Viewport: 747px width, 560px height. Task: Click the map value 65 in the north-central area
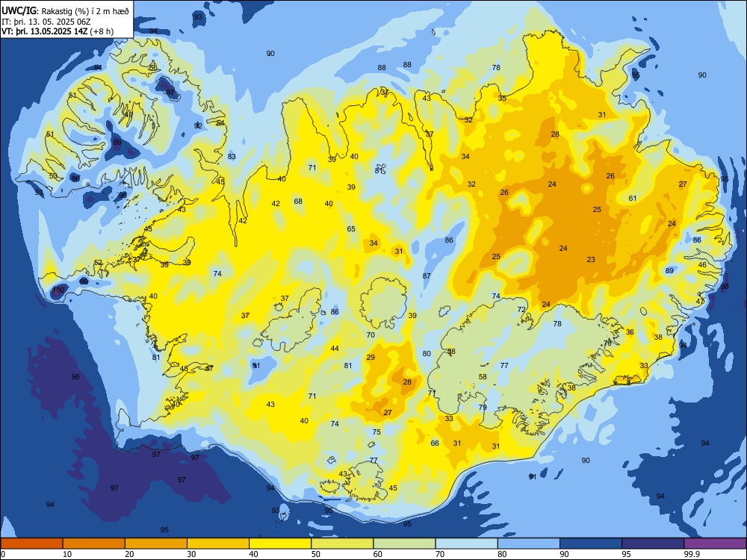[x=351, y=228]
